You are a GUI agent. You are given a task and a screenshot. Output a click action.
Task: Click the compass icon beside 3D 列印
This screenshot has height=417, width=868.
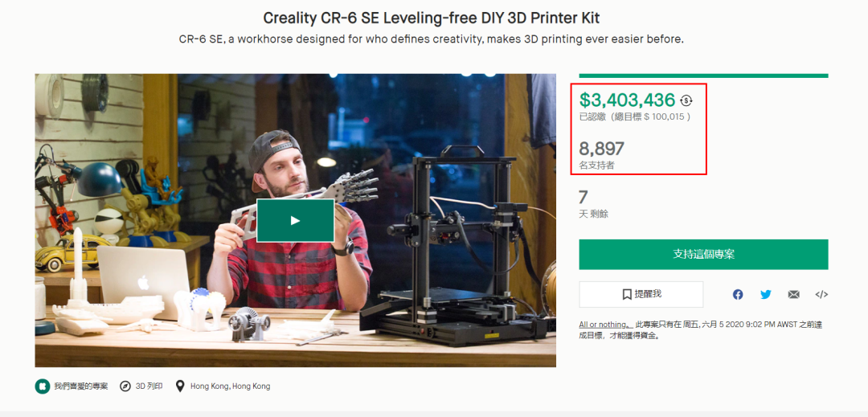click(125, 386)
